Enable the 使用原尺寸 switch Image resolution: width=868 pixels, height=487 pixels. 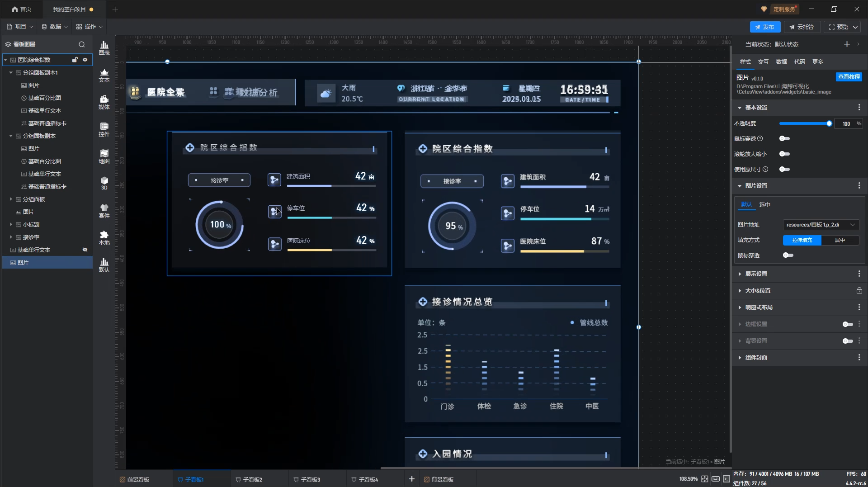click(x=785, y=170)
